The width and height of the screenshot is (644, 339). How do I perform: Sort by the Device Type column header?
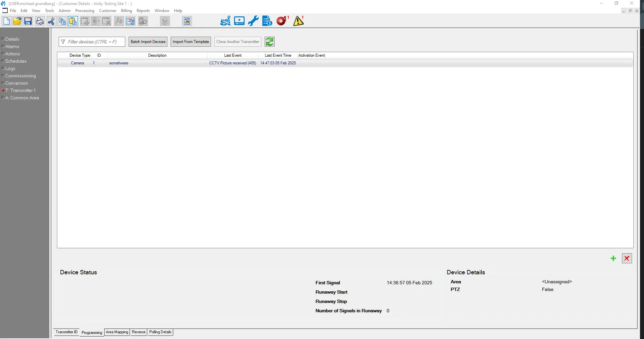pos(79,55)
